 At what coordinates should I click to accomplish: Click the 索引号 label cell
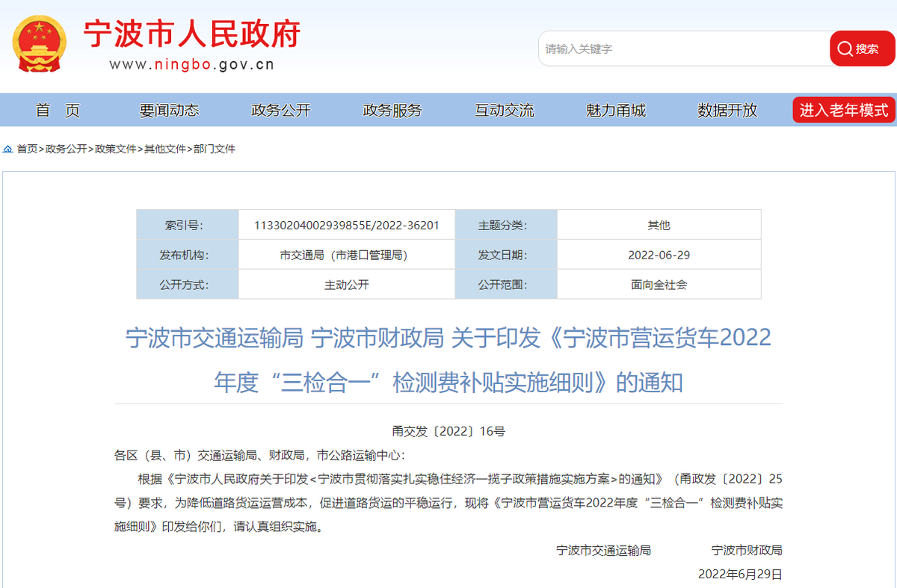point(188,225)
